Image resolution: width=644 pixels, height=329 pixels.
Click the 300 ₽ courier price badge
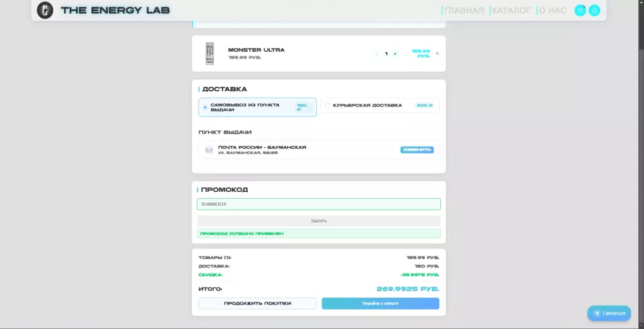pyautogui.click(x=425, y=106)
